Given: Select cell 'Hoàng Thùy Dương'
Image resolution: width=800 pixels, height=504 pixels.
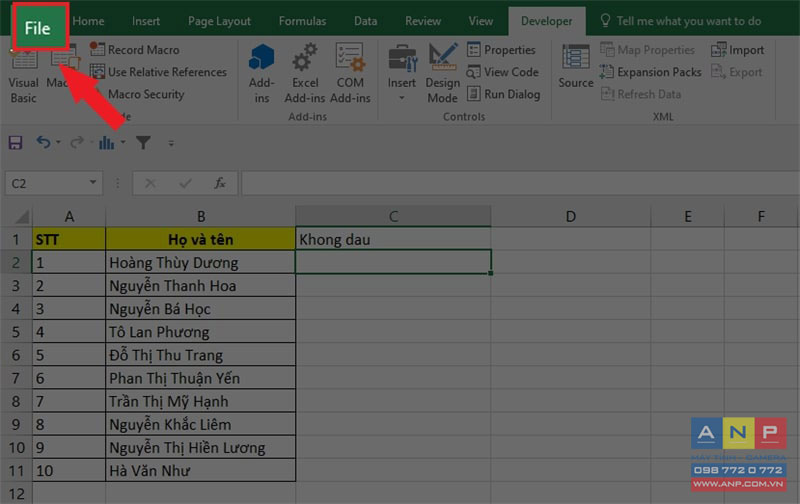Looking at the screenshot, I should 201,263.
